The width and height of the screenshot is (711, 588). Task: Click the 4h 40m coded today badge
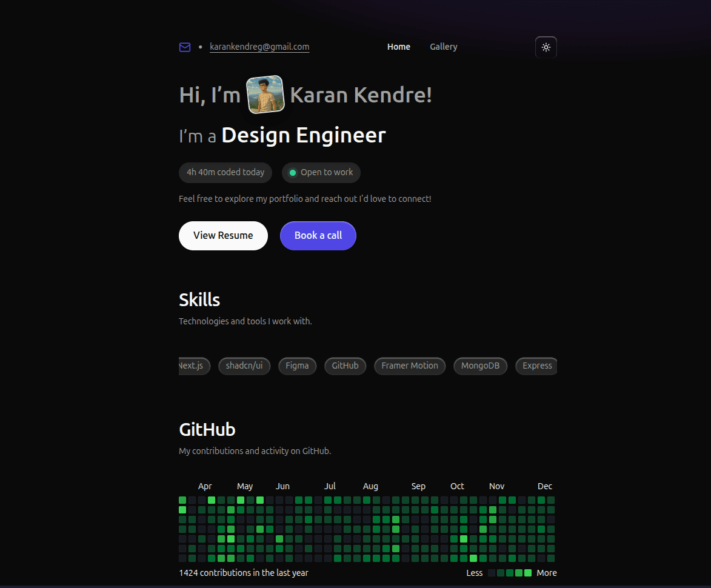tap(225, 173)
